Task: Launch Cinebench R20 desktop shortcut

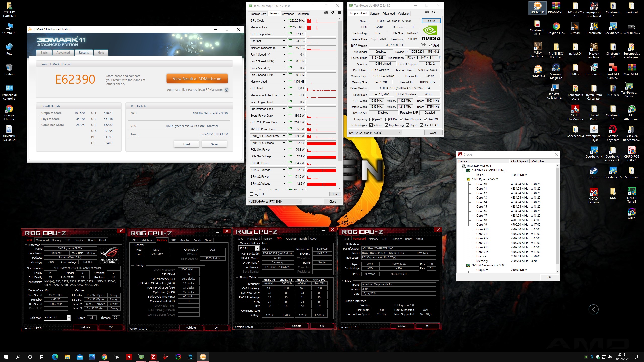Action: [613, 10]
